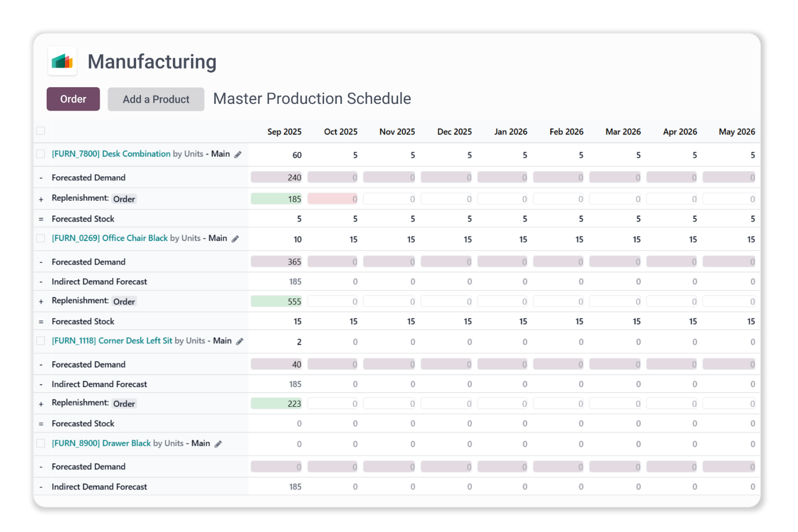The height and width of the screenshot is (532, 798).
Task: Click the Corner Desk forecasted demand 40 field
Action: [x=276, y=365]
